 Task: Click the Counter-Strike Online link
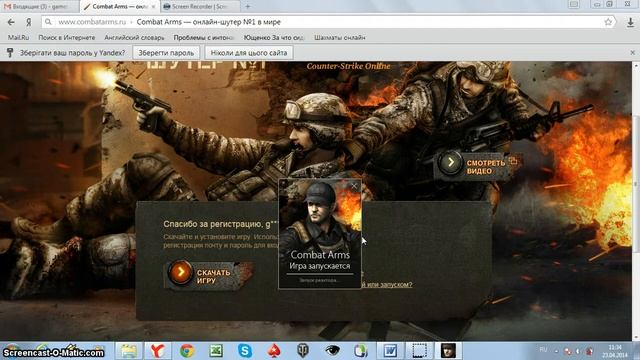[348, 66]
